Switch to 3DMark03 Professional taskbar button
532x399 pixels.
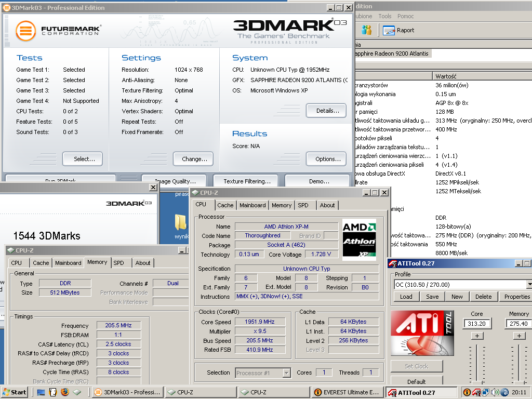coord(128,392)
